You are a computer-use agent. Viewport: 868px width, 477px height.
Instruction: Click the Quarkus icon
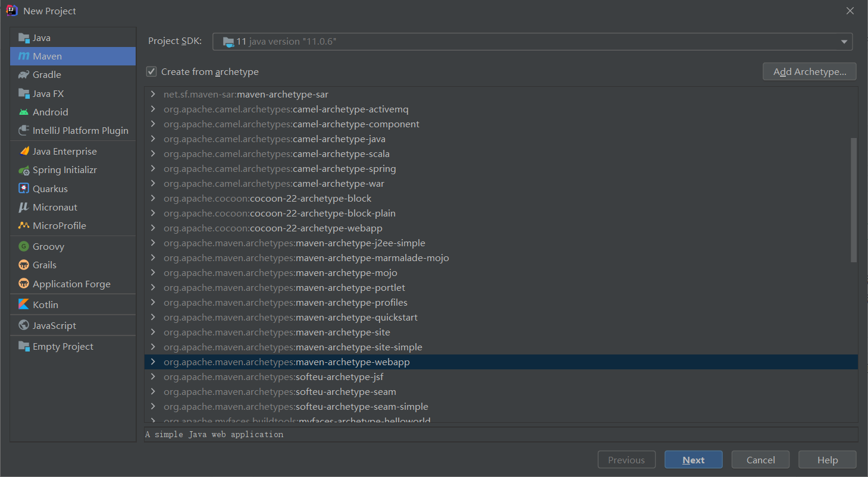pyautogui.click(x=24, y=189)
